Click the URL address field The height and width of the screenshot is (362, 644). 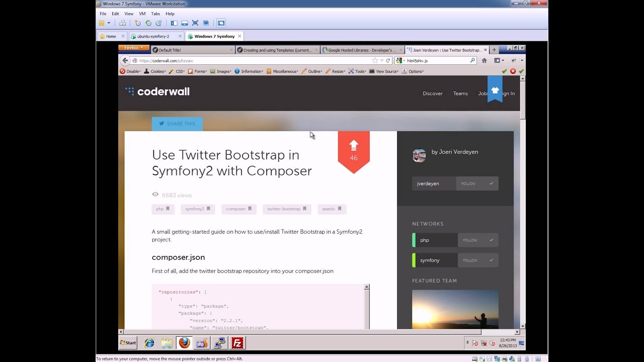254,60
